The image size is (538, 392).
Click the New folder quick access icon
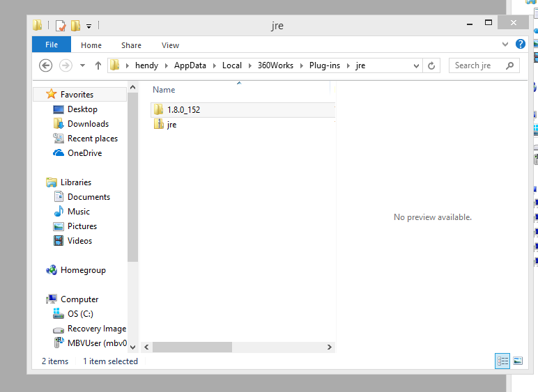(x=75, y=25)
